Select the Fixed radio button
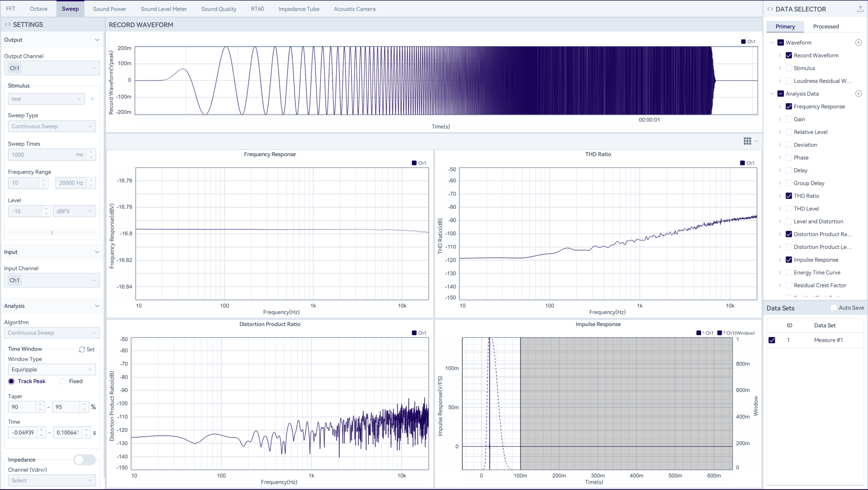This screenshot has width=868, height=490. 62,381
